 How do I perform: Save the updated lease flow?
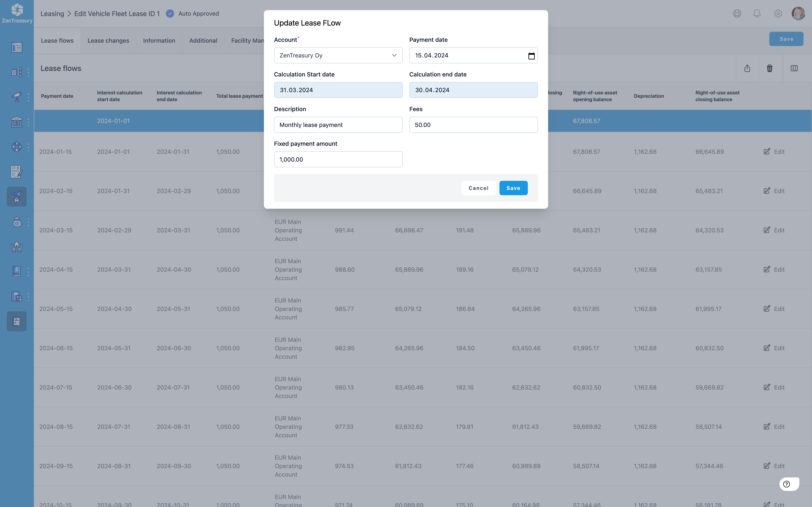click(513, 188)
